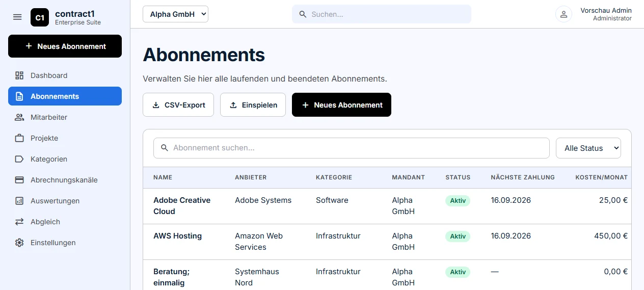This screenshot has width=644, height=290.
Task: Open the Alle Status filter dropdown
Action: (x=588, y=148)
